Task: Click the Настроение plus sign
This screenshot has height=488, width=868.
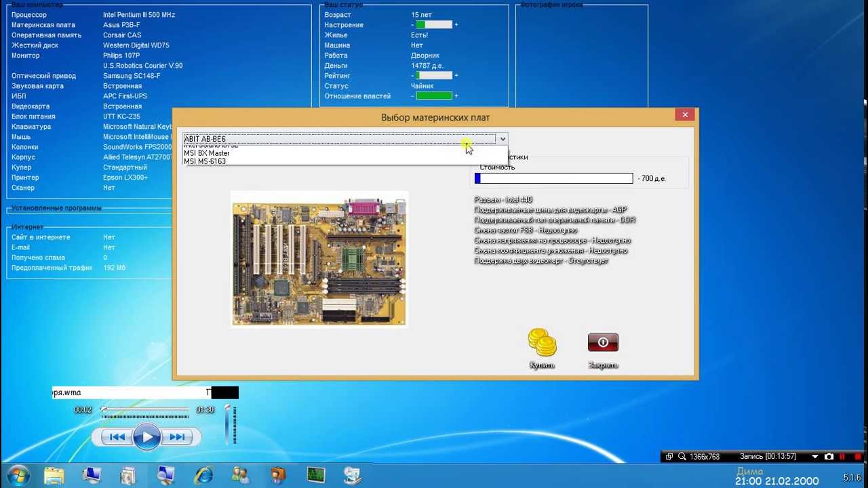Action: click(x=456, y=25)
